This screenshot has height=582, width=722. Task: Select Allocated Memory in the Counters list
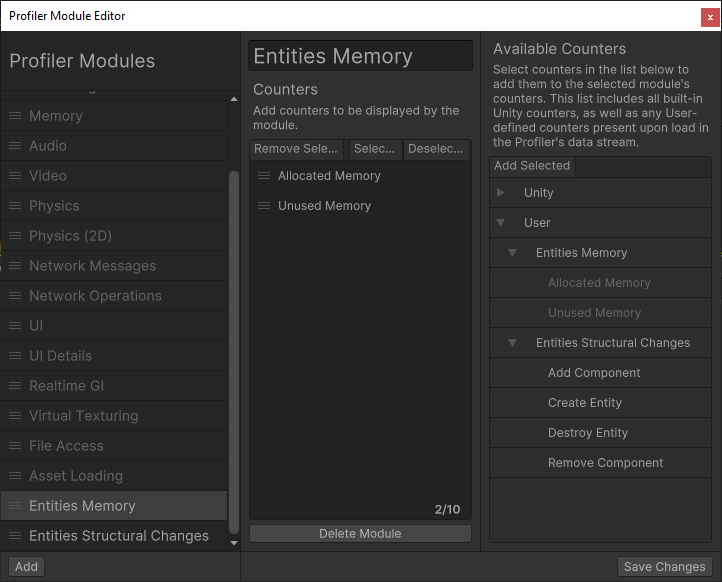point(360,175)
